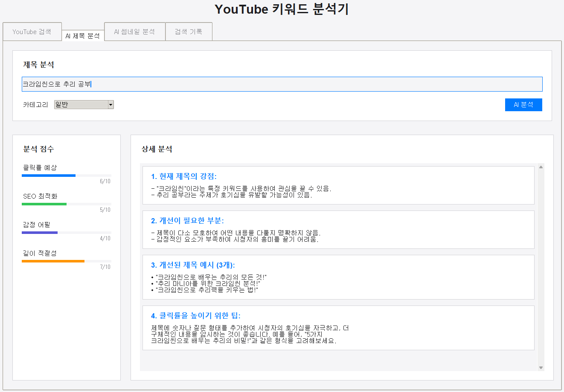
Task: Click the 클릭률을 높이기 위한 팁 card
Action: tap(337, 327)
